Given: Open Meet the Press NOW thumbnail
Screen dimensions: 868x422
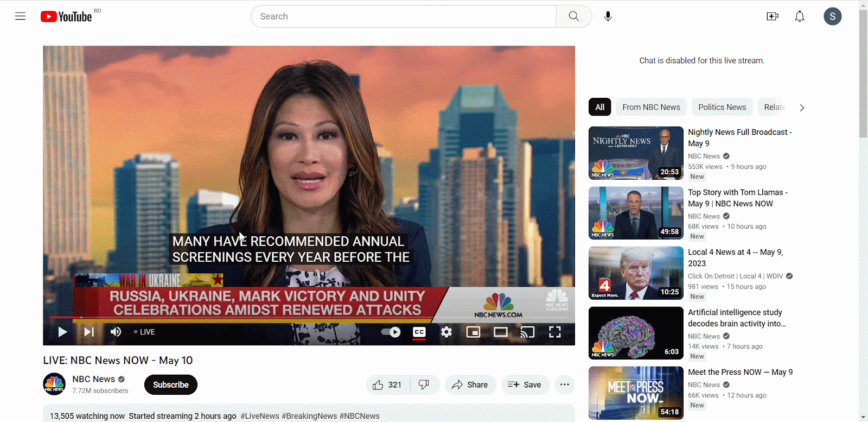Looking at the screenshot, I should pos(636,393).
